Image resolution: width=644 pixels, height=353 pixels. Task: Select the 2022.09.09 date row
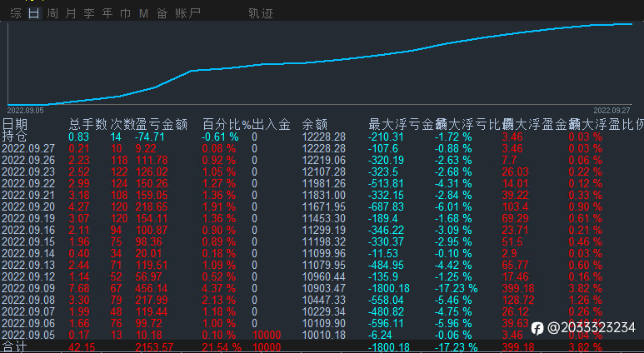[x=28, y=288]
